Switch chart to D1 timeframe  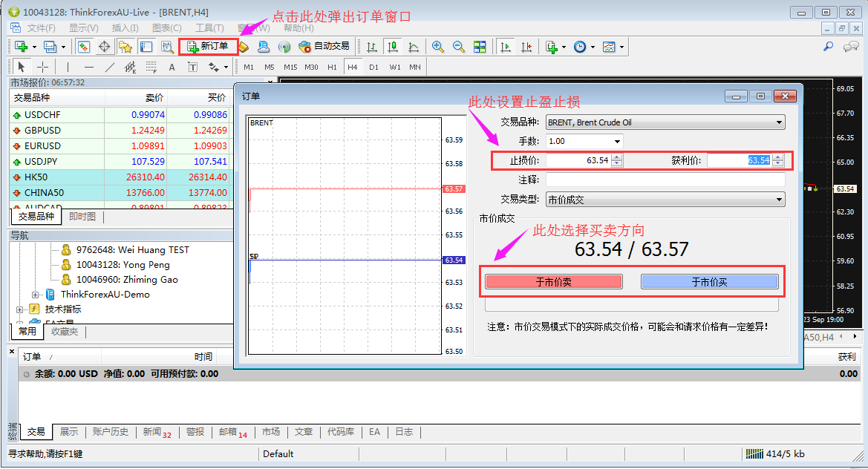tap(373, 67)
